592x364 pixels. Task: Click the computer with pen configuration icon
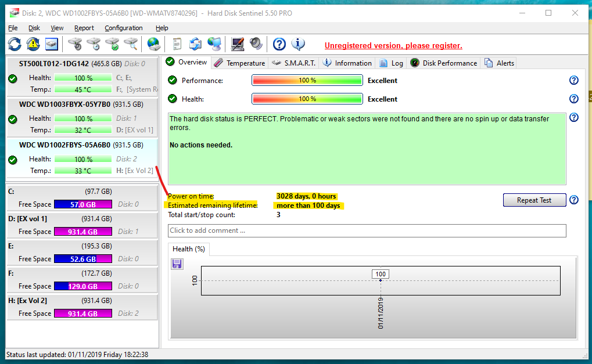(x=238, y=44)
